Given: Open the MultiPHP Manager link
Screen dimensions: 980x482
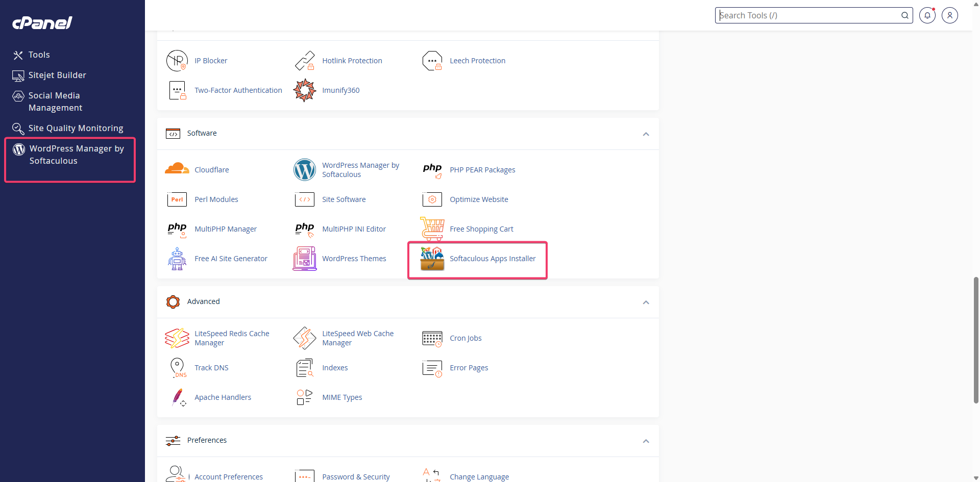Looking at the screenshot, I should 226,229.
